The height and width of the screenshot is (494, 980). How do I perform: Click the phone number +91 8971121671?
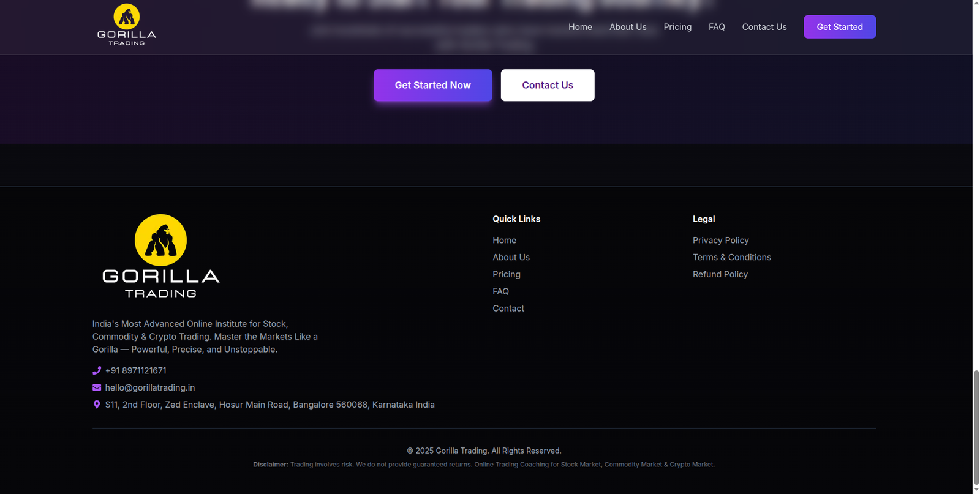pyautogui.click(x=136, y=370)
